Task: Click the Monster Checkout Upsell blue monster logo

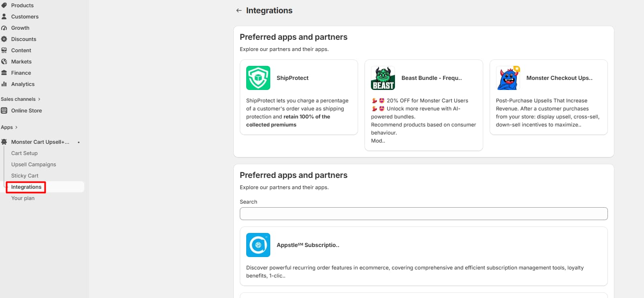Action: (x=508, y=78)
